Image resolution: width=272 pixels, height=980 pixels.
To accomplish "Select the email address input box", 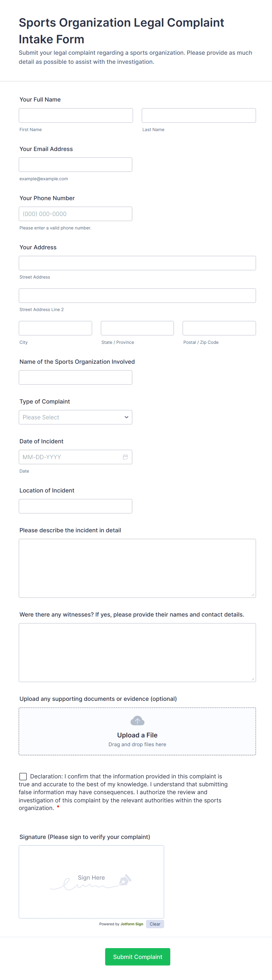I will 75,165.
